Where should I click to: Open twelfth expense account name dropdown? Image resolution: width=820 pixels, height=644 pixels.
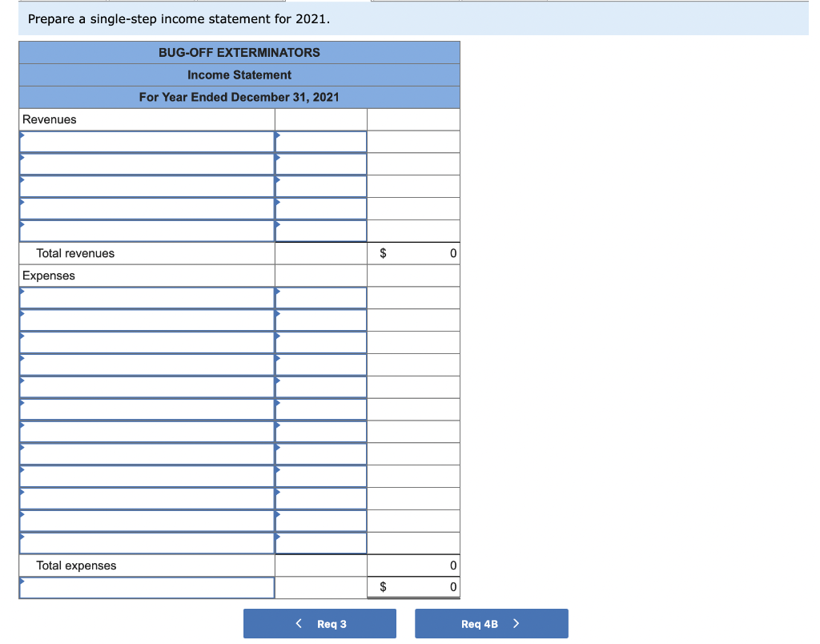tap(147, 543)
